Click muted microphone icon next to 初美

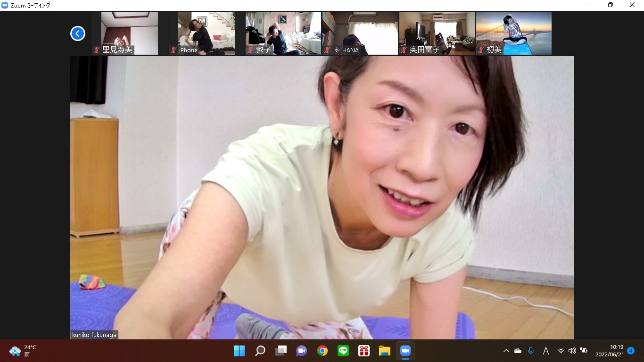pos(481,50)
